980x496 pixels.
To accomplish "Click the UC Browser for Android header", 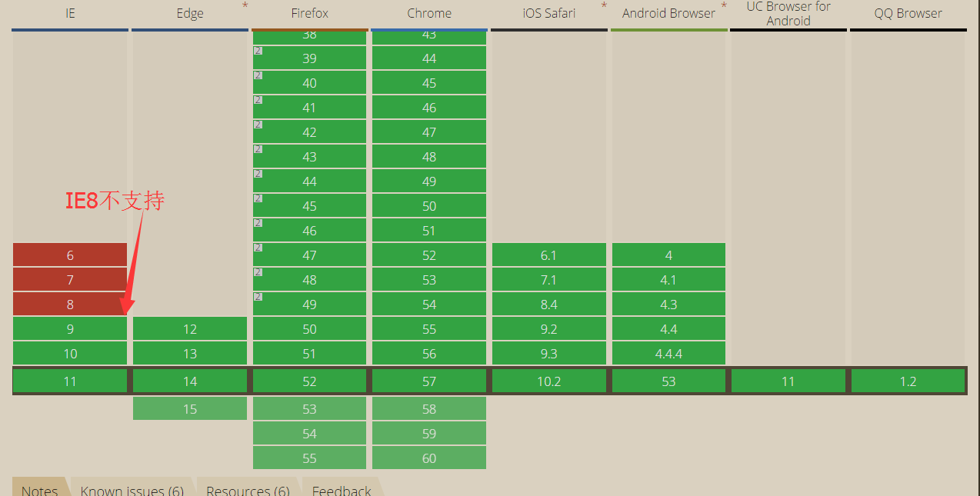I will coord(788,13).
